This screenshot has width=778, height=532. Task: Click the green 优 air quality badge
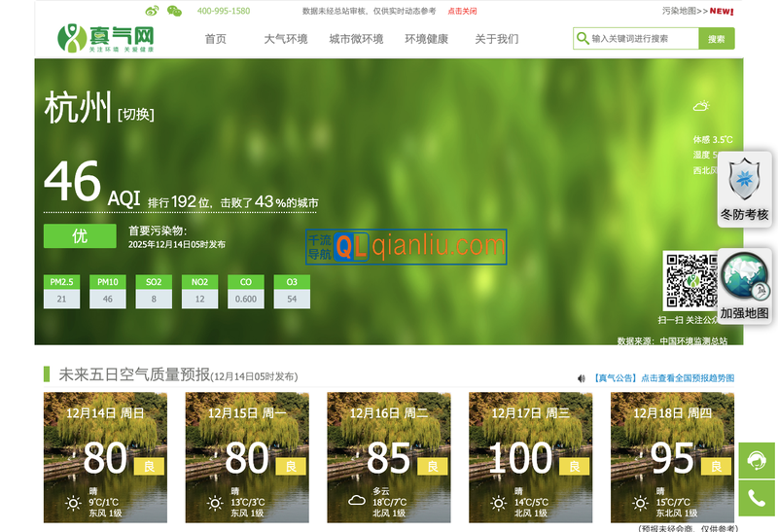[x=80, y=235]
